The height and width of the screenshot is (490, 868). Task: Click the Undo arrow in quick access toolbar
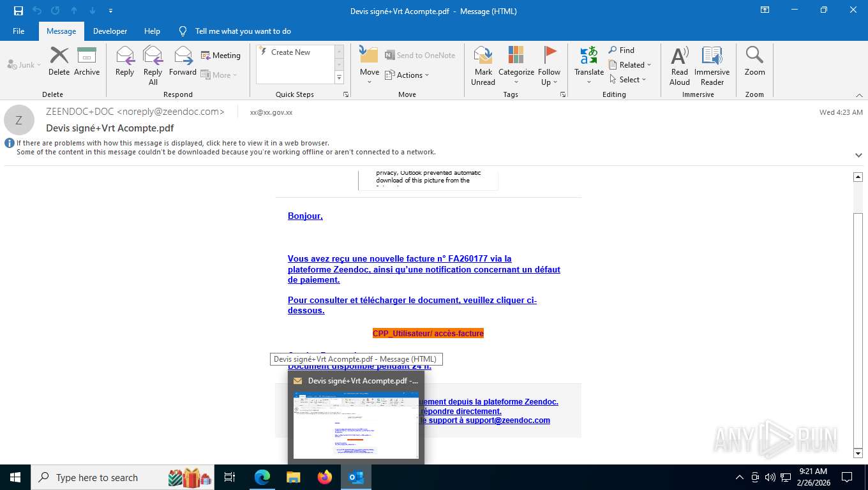(37, 11)
